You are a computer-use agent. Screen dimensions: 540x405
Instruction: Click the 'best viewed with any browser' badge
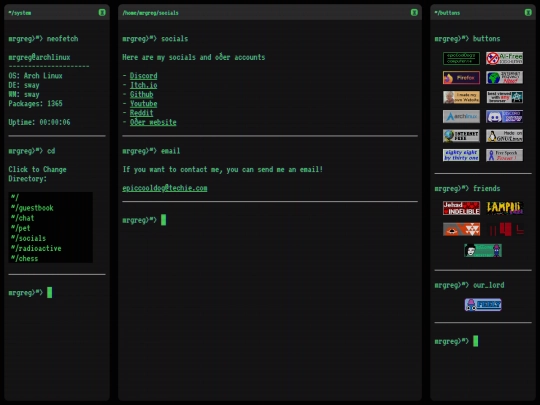coord(505,97)
